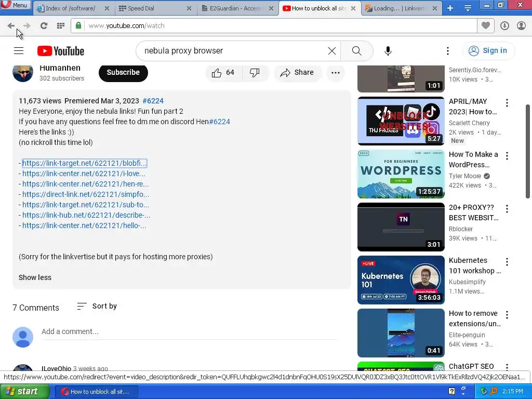
Task: Click the Sign in button
Action: [488, 50]
